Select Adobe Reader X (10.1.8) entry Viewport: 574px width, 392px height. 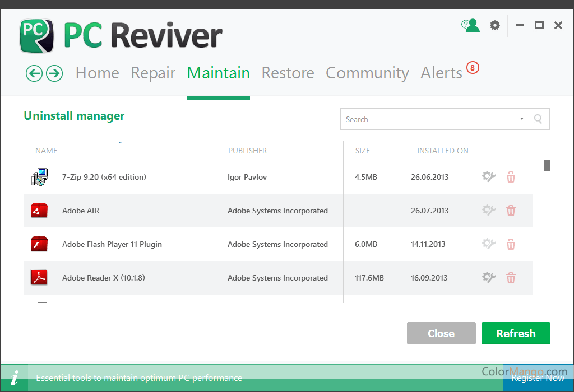click(278, 278)
